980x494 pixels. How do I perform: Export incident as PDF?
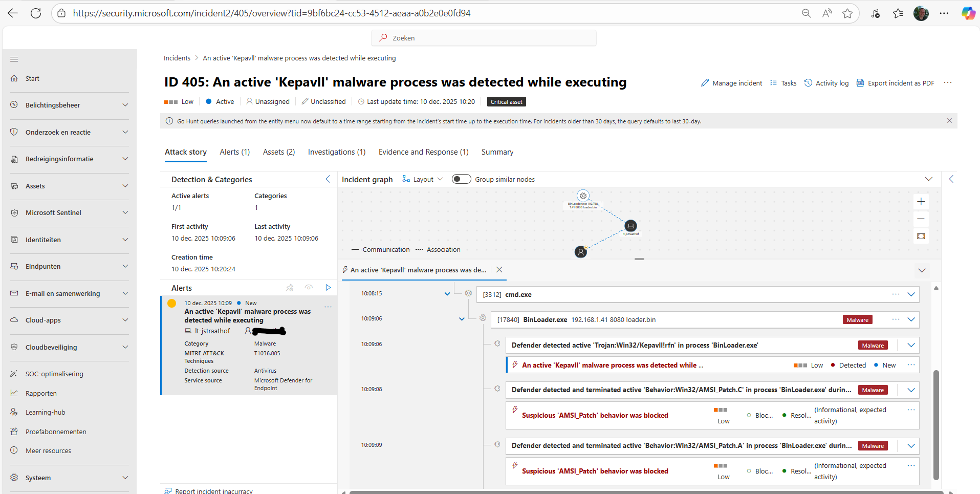pos(895,83)
